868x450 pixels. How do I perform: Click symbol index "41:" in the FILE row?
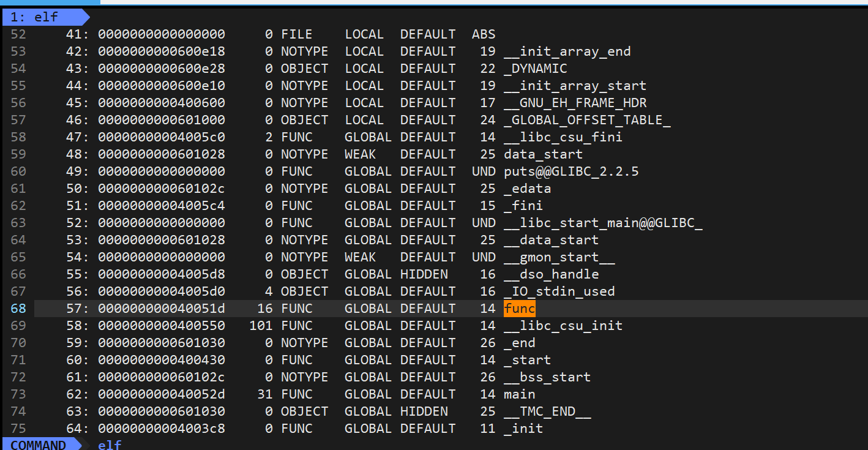pyautogui.click(x=78, y=34)
